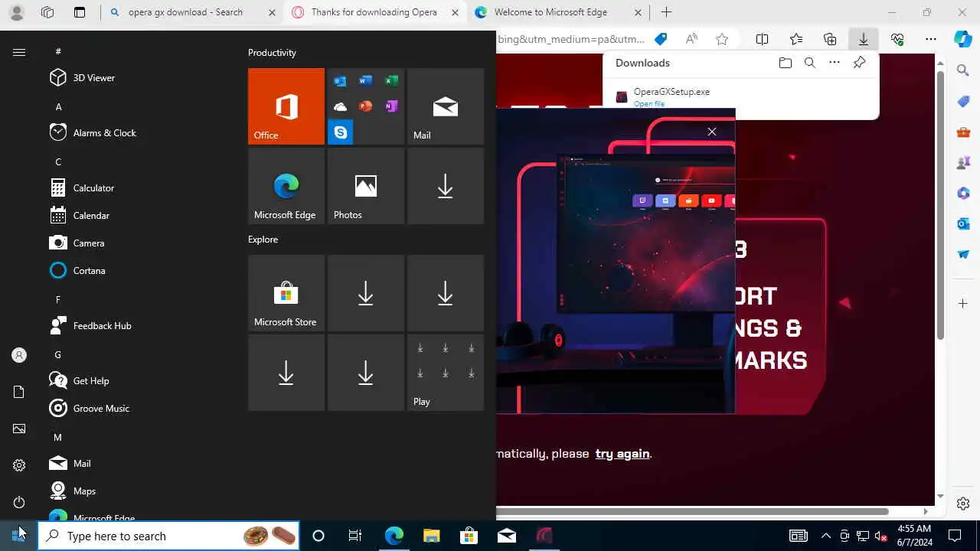Jump to letter G section header
The width and height of the screenshot is (980, 551).
58,354
